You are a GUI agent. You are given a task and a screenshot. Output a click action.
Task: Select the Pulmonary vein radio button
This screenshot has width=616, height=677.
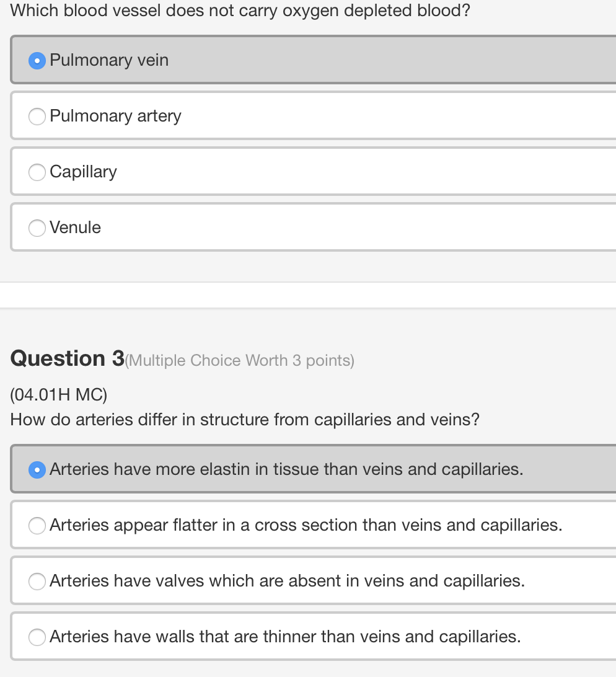pyautogui.click(x=37, y=61)
